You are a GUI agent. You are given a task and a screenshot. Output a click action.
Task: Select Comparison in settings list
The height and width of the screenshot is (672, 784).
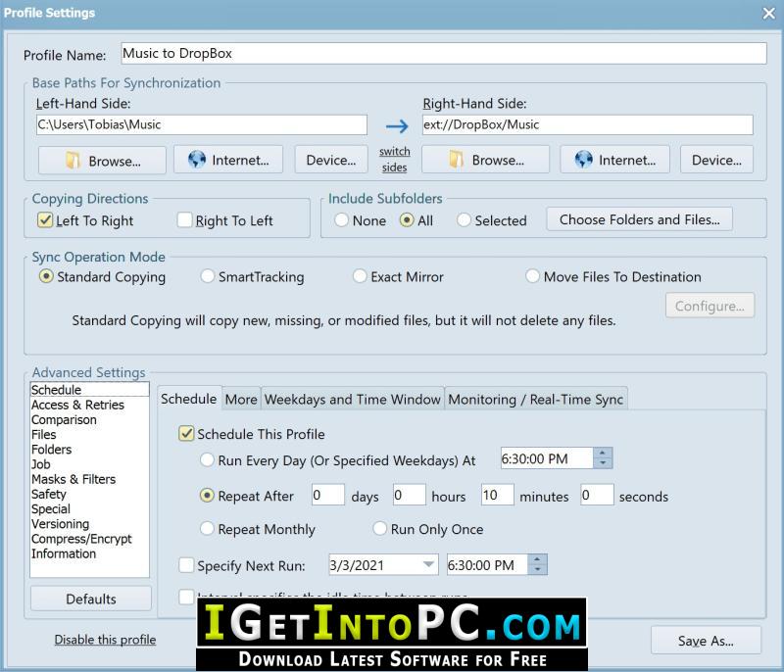tap(89, 419)
